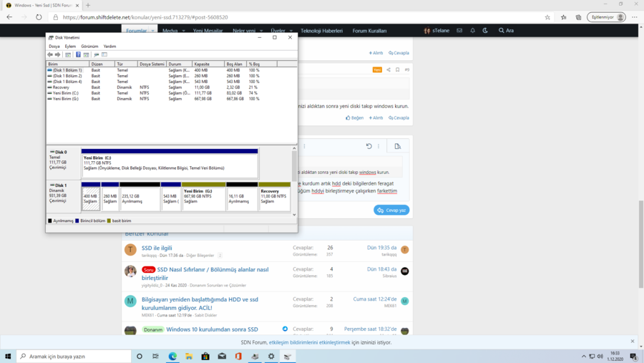The height and width of the screenshot is (363, 644).
Task: Click the undo icon in reply editor
Action: [x=369, y=146]
